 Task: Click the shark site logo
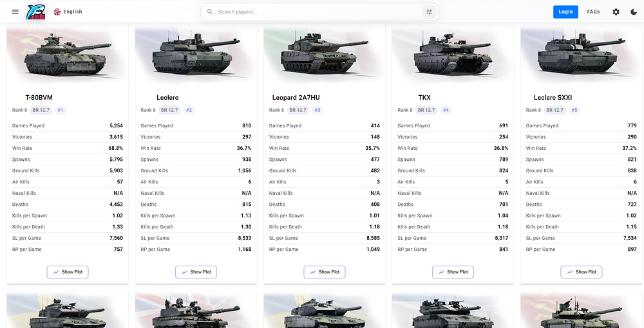(x=36, y=12)
